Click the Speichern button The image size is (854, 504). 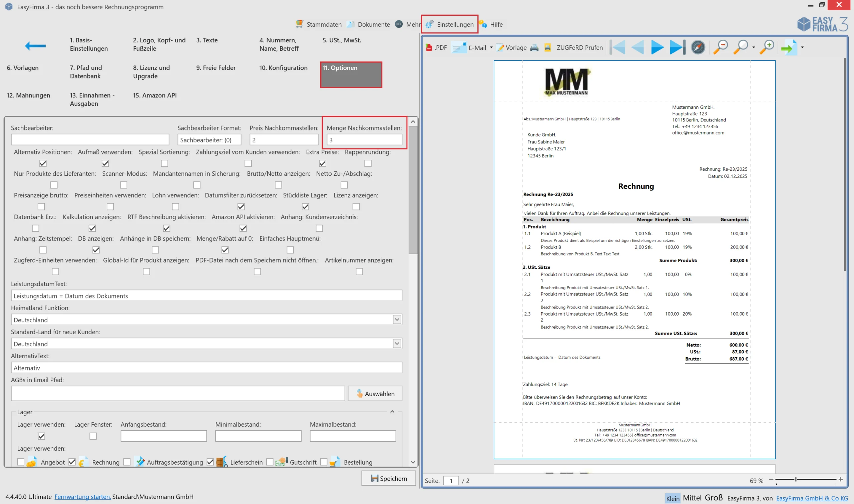click(x=388, y=478)
